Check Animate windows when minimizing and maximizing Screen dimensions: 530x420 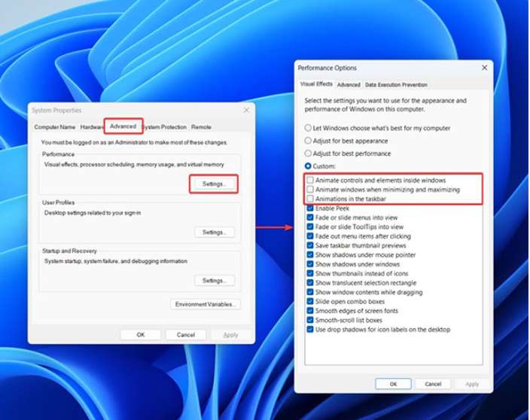pos(310,190)
